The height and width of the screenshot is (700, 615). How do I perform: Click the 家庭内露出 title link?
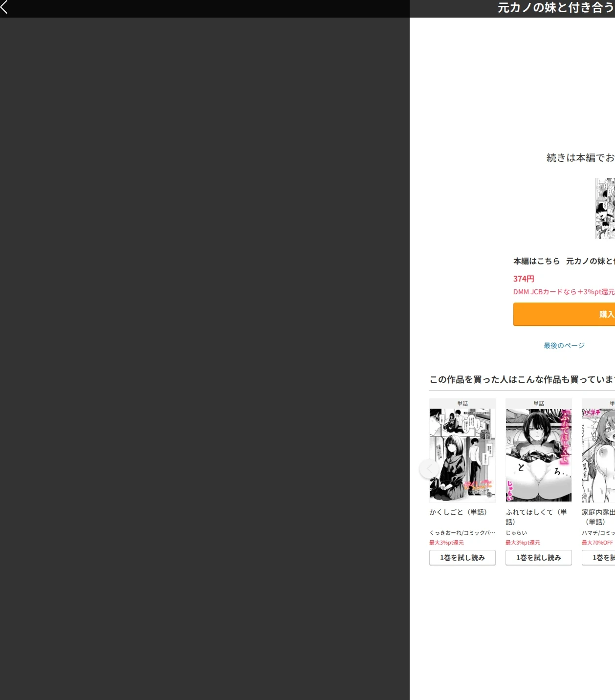[x=598, y=517]
